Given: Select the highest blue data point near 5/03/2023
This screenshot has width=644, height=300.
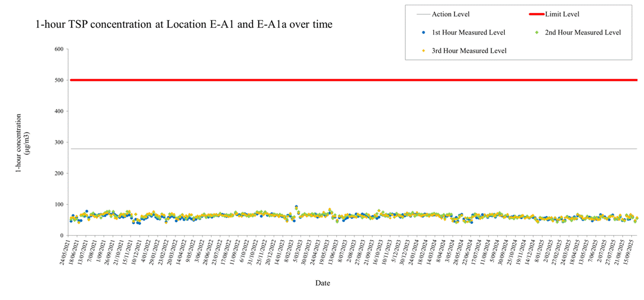Looking at the screenshot, I should pos(296,206).
